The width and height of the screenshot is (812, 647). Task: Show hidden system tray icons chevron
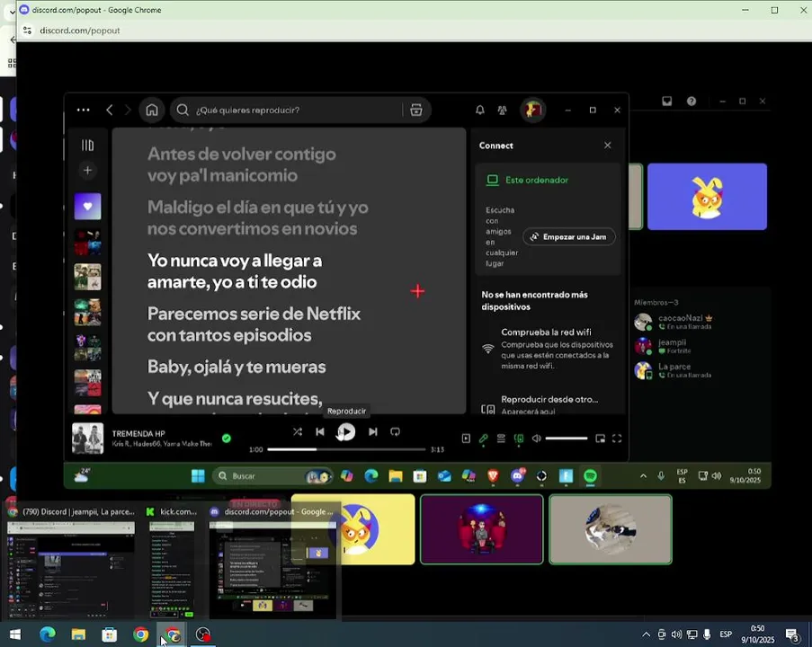click(647, 634)
